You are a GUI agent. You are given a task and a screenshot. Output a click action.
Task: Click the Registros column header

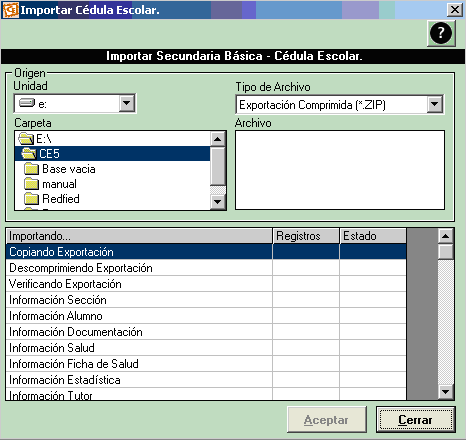click(x=306, y=236)
